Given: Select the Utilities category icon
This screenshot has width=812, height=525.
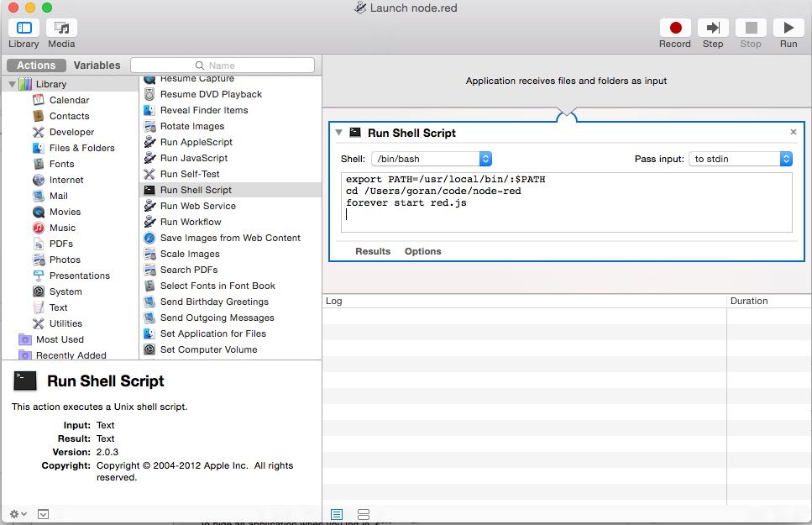Looking at the screenshot, I should [39, 323].
